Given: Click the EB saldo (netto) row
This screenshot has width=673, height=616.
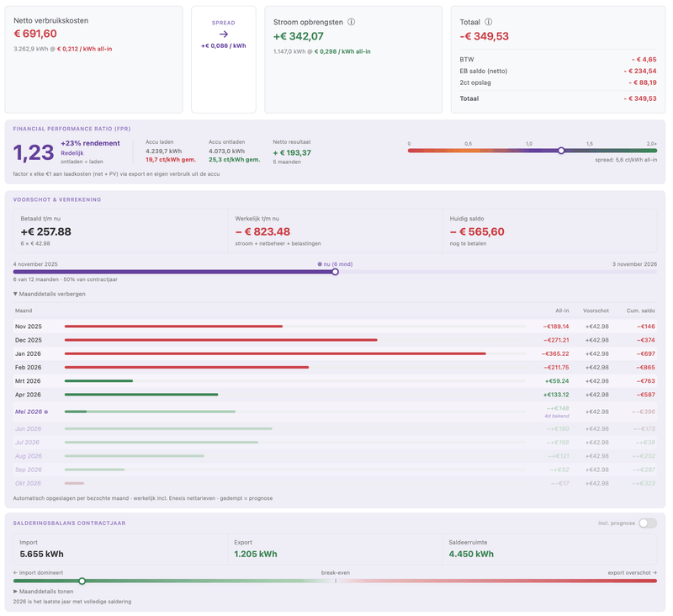Looking at the screenshot, I should point(558,72).
